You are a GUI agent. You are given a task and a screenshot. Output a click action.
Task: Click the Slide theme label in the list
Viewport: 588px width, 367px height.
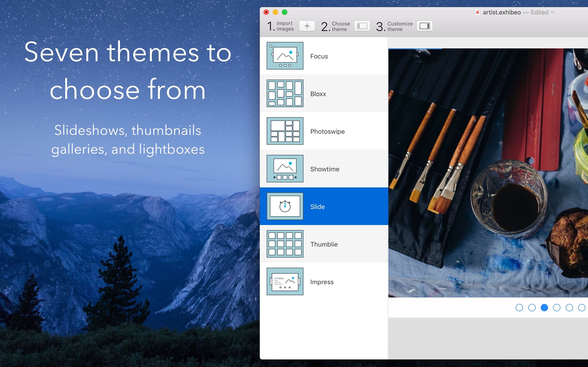pyautogui.click(x=317, y=207)
